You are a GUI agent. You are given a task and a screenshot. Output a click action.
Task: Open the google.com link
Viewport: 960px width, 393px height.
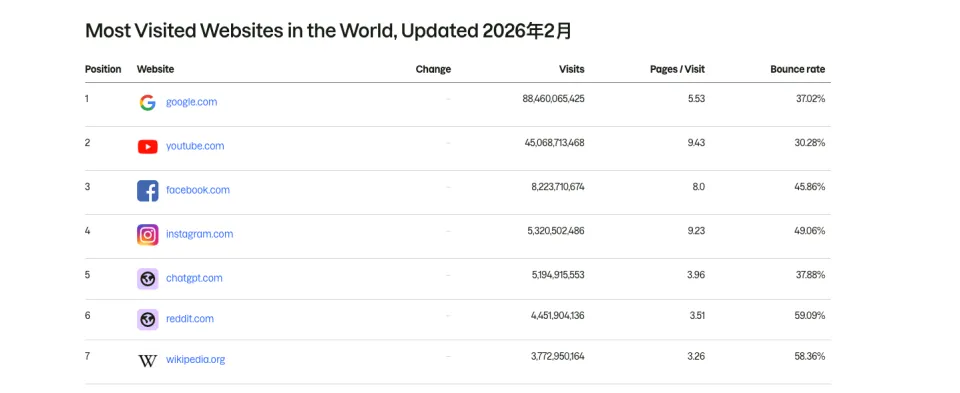192,102
